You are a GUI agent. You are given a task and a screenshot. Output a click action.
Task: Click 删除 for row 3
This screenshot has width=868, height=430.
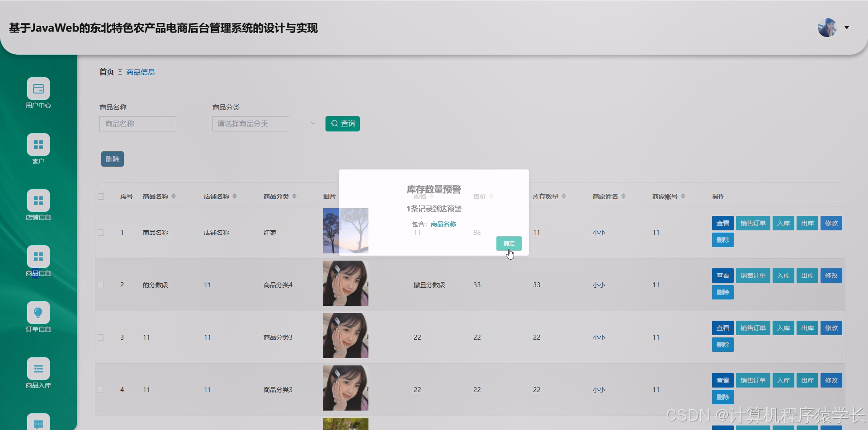(723, 345)
